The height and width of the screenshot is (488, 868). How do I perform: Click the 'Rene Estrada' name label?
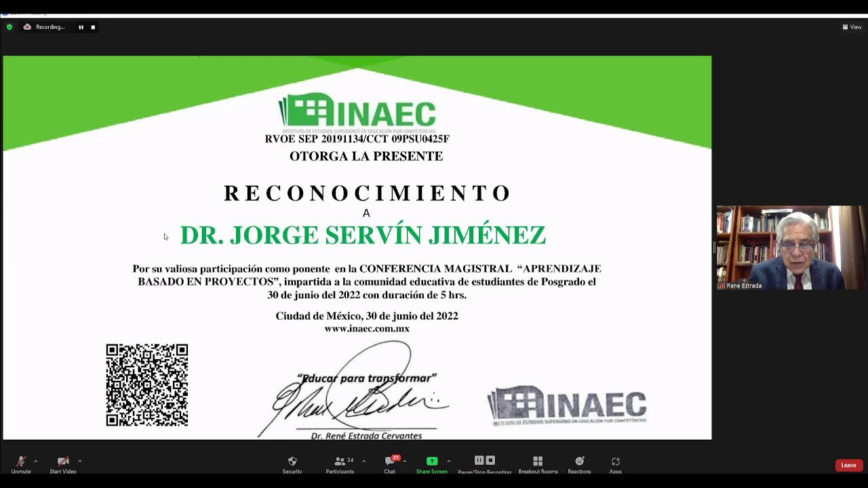[744, 286]
